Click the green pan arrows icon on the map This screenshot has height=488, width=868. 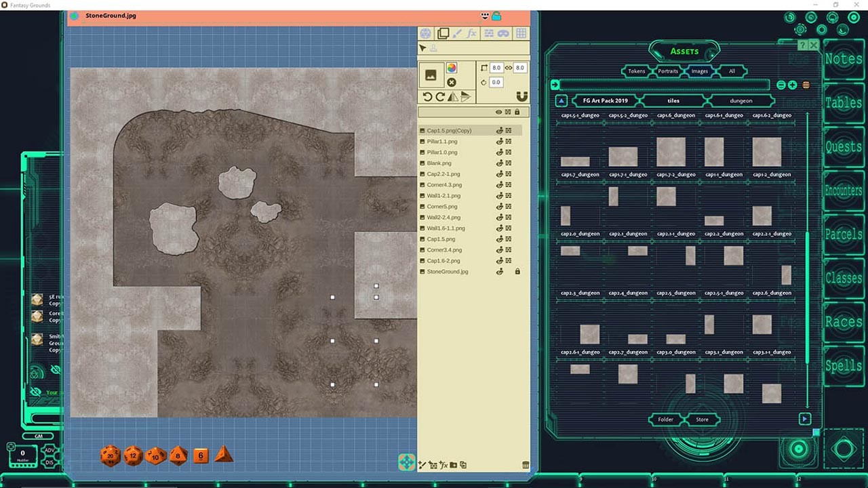coord(406,462)
